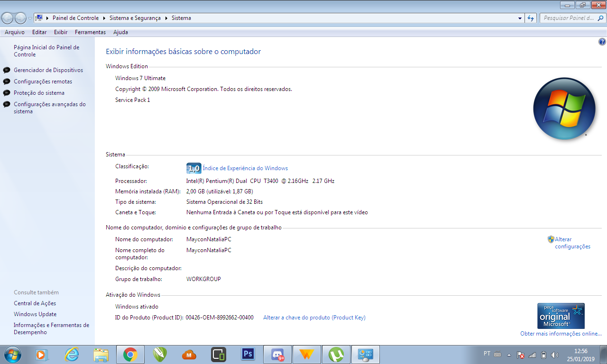
Task: Click the Windows 7 Ultimate text
Action: [x=140, y=78]
